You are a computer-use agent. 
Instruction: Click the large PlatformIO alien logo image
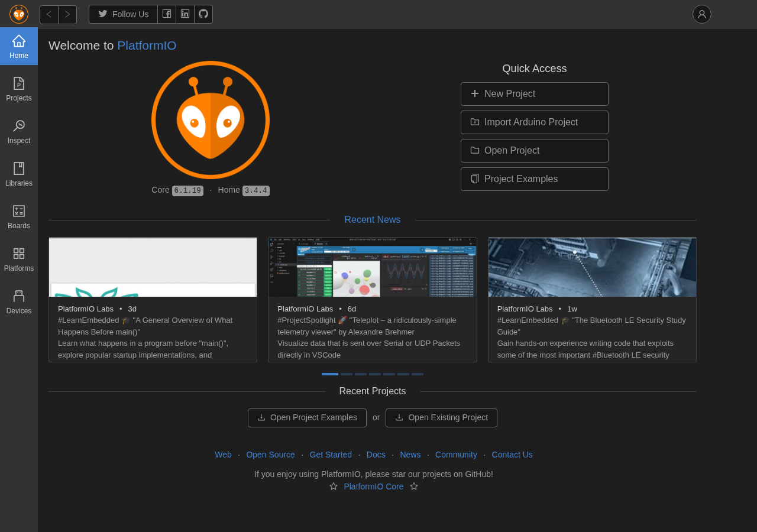click(211, 120)
